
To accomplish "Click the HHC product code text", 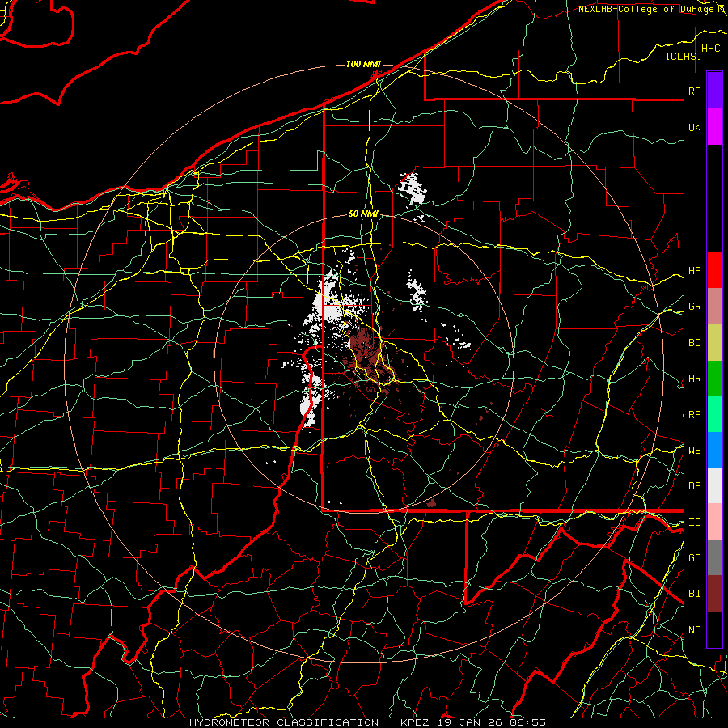I will [x=711, y=49].
